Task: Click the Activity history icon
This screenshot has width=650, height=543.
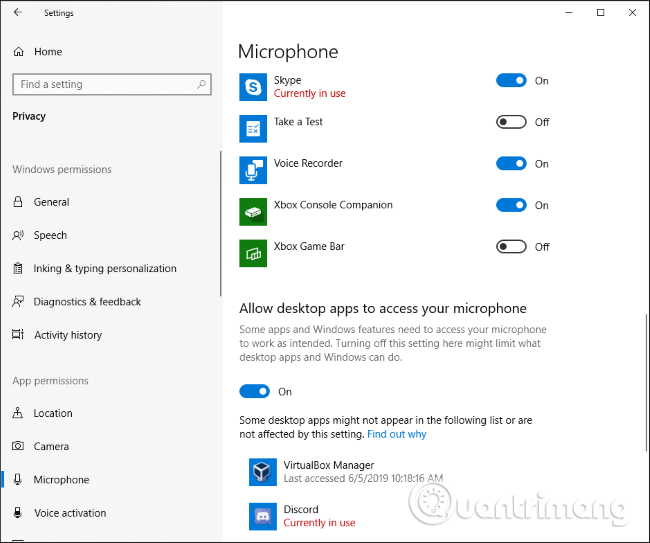Action: coord(18,335)
